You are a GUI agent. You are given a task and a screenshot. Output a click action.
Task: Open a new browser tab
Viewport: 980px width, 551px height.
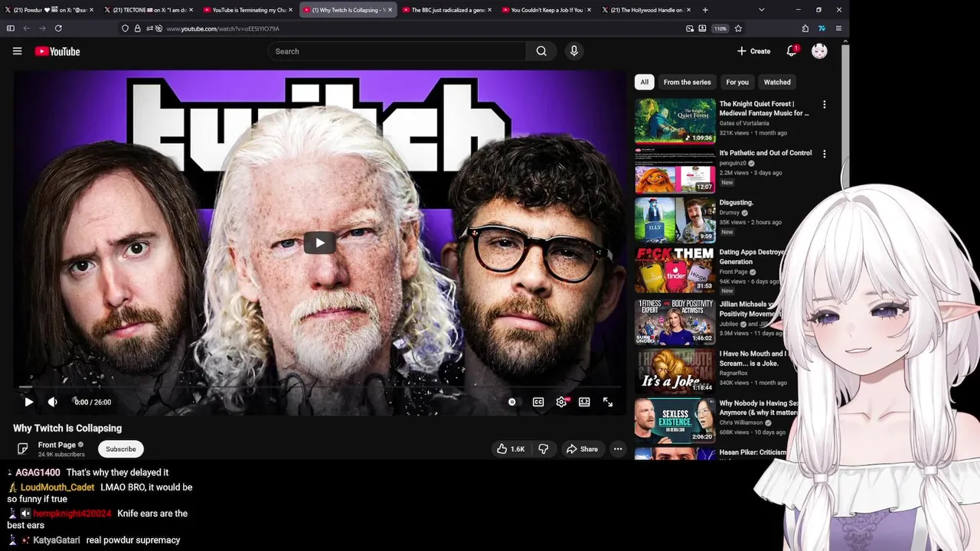pos(705,10)
